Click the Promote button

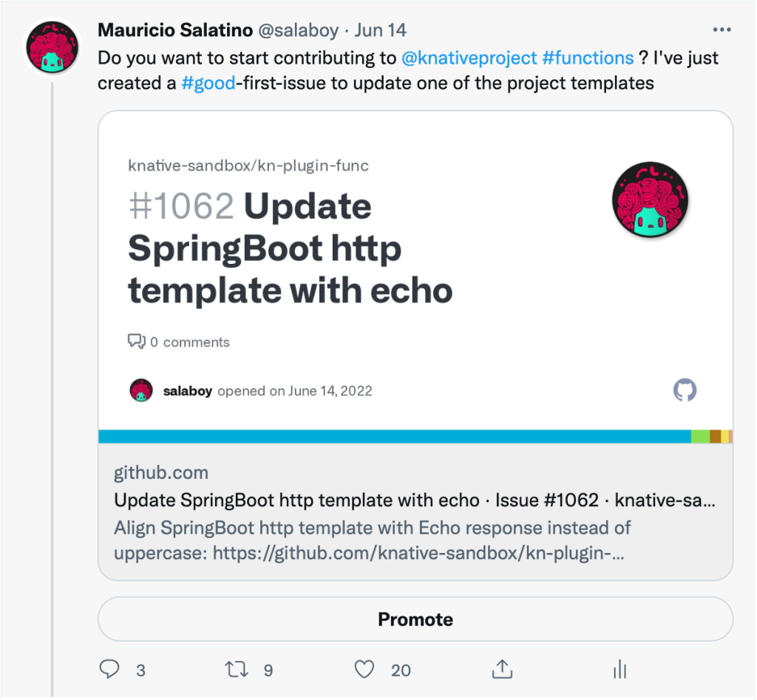point(415,619)
